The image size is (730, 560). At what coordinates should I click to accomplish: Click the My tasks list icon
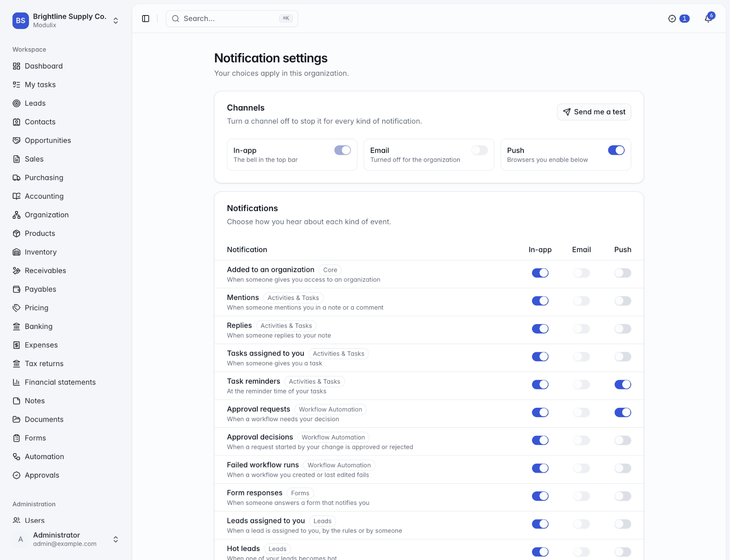tap(16, 85)
